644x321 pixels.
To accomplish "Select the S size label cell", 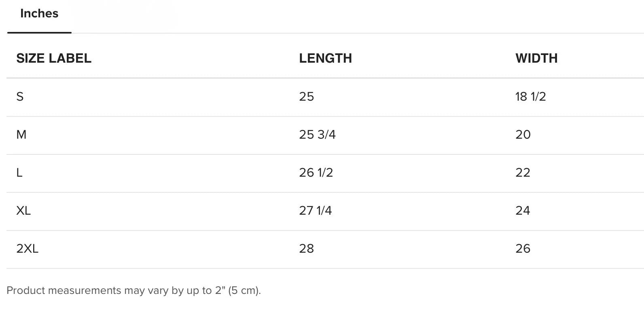I will click(20, 97).
